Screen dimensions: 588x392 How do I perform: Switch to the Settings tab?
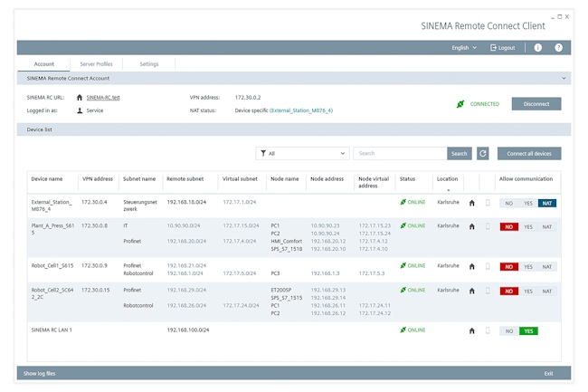tap(149, 64)
